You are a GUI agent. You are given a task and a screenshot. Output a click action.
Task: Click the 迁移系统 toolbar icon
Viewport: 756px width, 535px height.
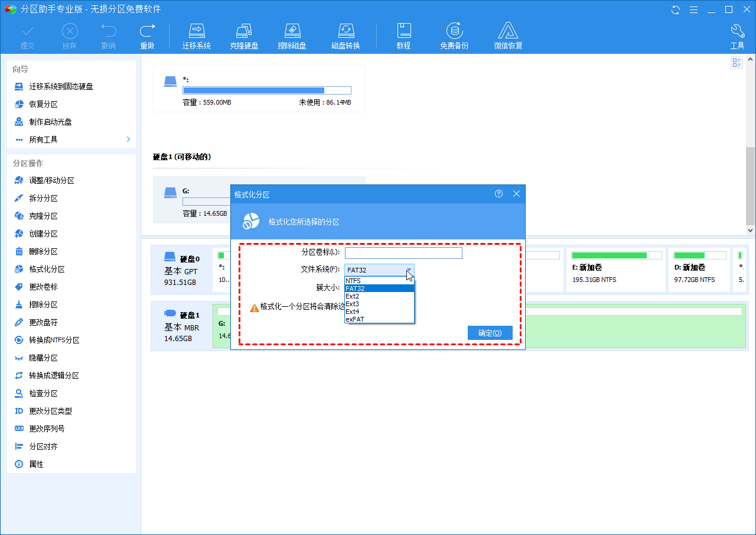coord(196,35)
